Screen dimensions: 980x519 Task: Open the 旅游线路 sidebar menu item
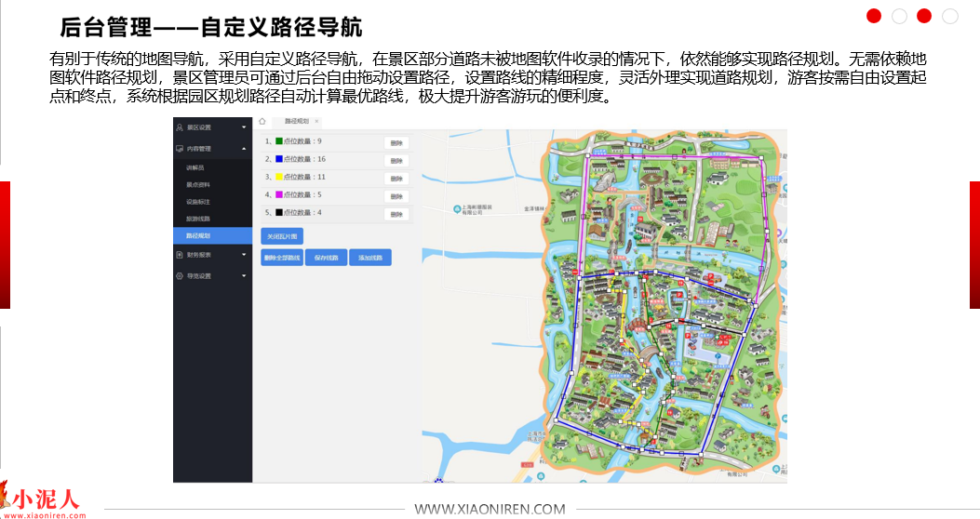click(198, 219)
